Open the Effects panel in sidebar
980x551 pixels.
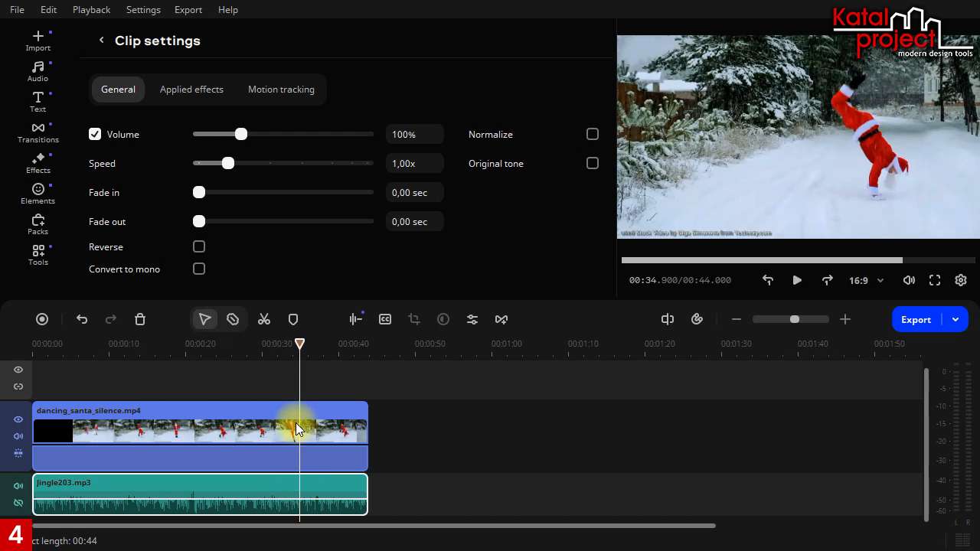tap(38, 163)
